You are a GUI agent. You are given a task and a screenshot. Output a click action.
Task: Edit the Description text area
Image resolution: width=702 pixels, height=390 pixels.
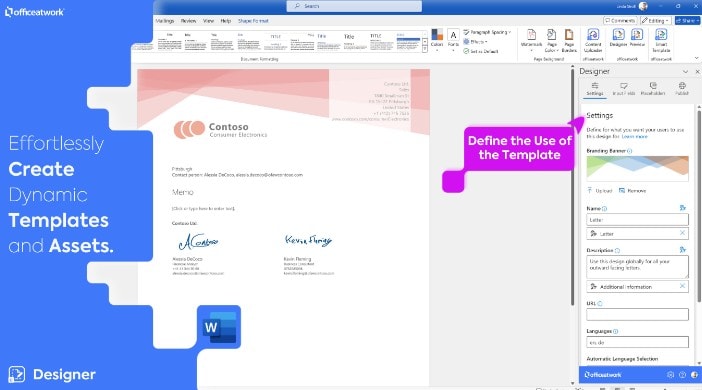pyautogui.click(x=638, y=267)
